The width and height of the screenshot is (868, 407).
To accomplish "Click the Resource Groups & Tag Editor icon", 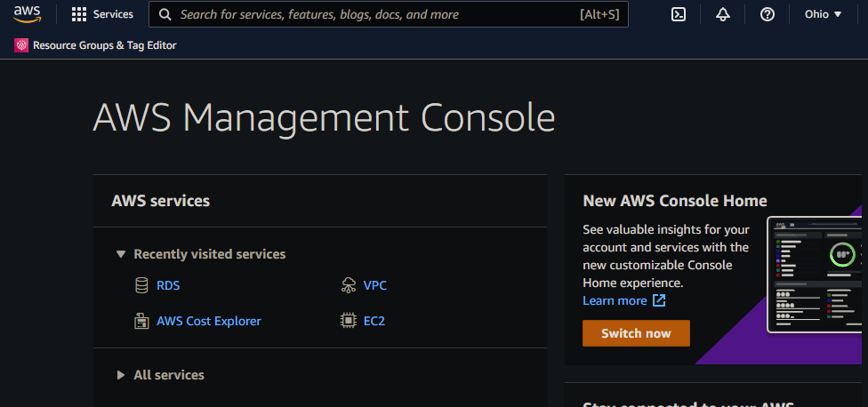I will tap(21, 45).
